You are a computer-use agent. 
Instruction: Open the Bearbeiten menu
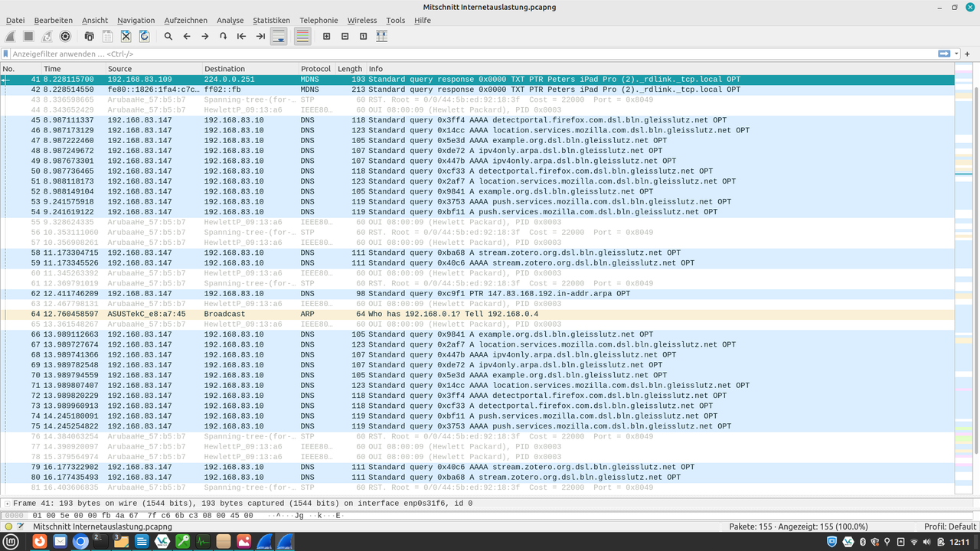pyautogui.click(x=54, y=20)
